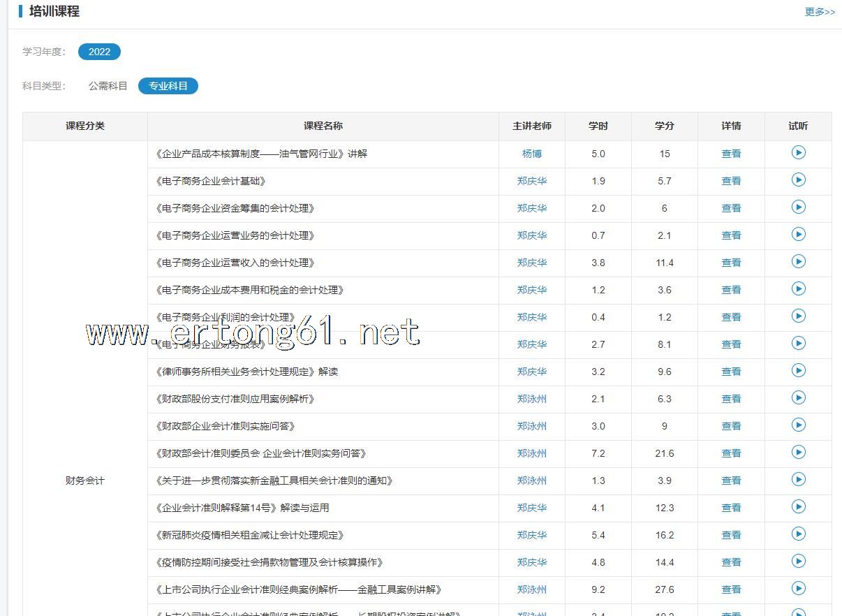Viewport: 842px width, 616px height.
Task: Open teacher 杨博 profile link
Action: (x=532, y=154)
